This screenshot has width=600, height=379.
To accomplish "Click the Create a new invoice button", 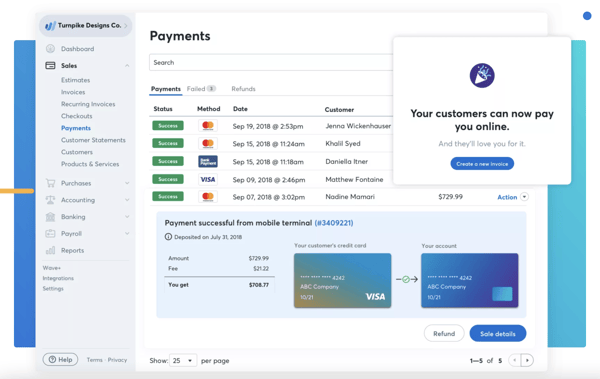I will (x=482, y=163).
